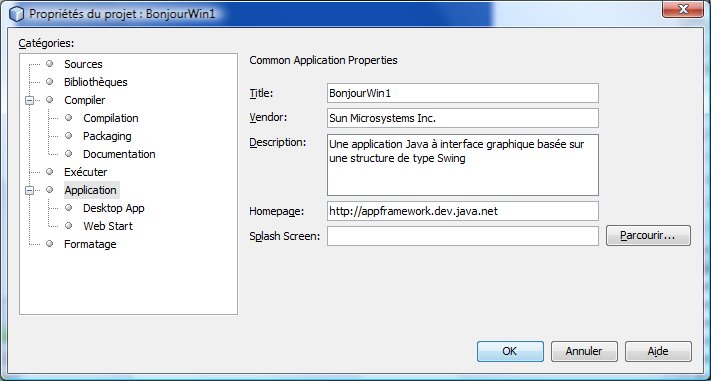711x381 pixels.
Task: Select the Documentation category
Action: pos(119,154)
